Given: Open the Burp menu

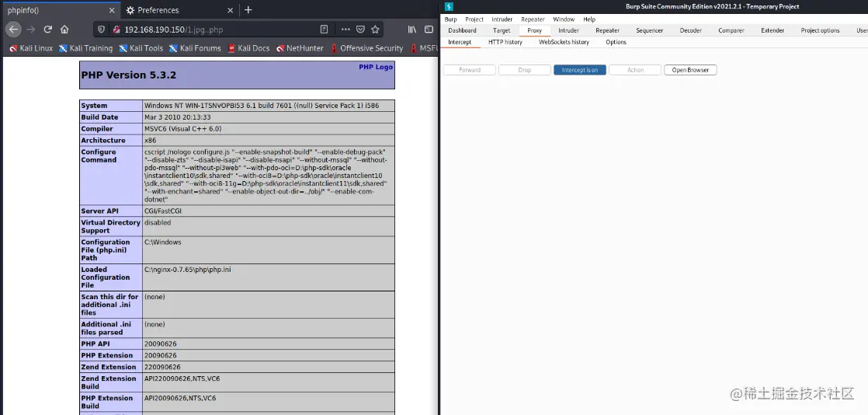Looking at the screenshot, I should point(450,19).
